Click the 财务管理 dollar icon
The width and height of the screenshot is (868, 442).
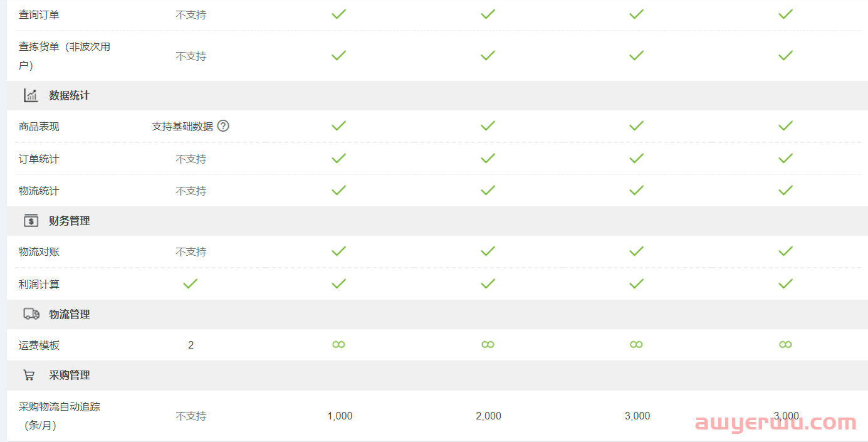(x=31, y=221)
